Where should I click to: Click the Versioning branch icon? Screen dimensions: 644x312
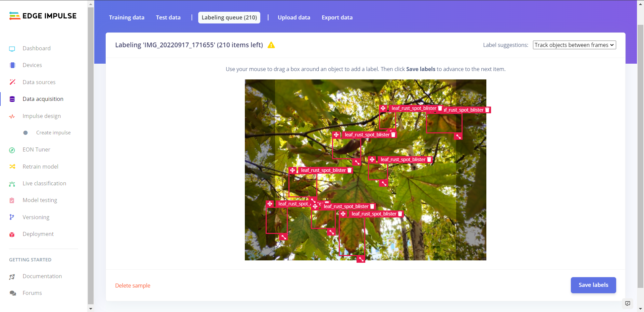coord(12,217)
